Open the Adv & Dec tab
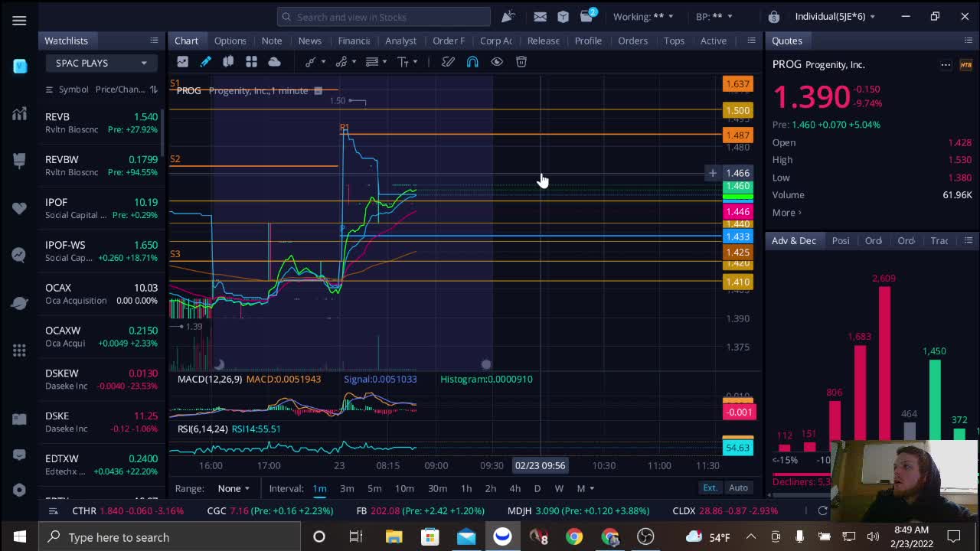The width and height of the screenshot is (980, 551). click(x=793, y=240)
